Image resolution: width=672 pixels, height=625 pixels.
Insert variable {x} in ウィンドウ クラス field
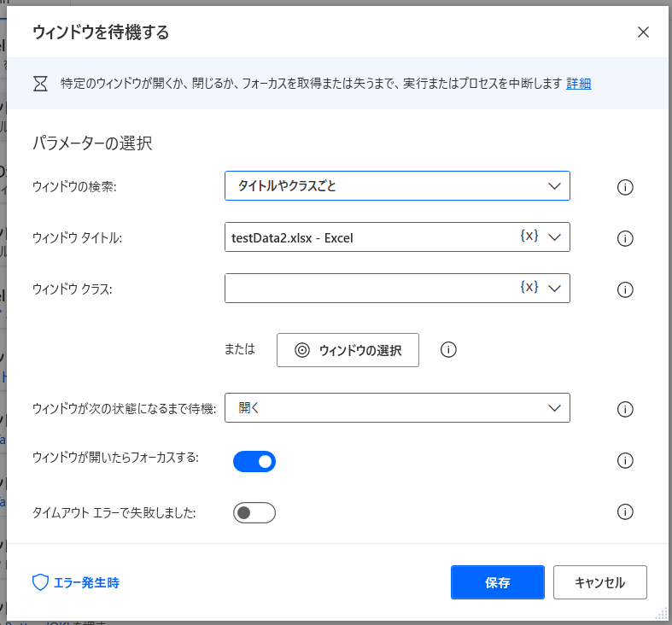click(x=529, y=288)
